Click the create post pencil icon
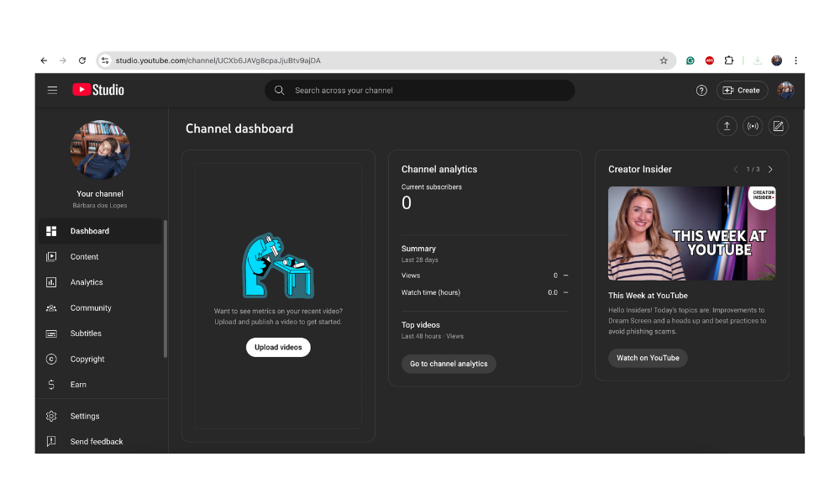Screen dimensions: 840x504 [x=779, y=126]
